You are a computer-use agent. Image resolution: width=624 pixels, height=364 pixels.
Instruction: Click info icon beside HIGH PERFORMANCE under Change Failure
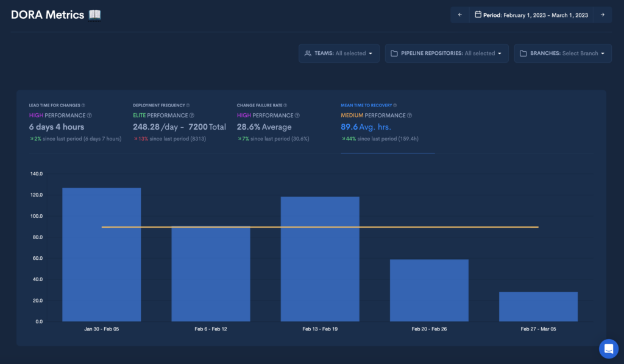[x=297, y=115]
